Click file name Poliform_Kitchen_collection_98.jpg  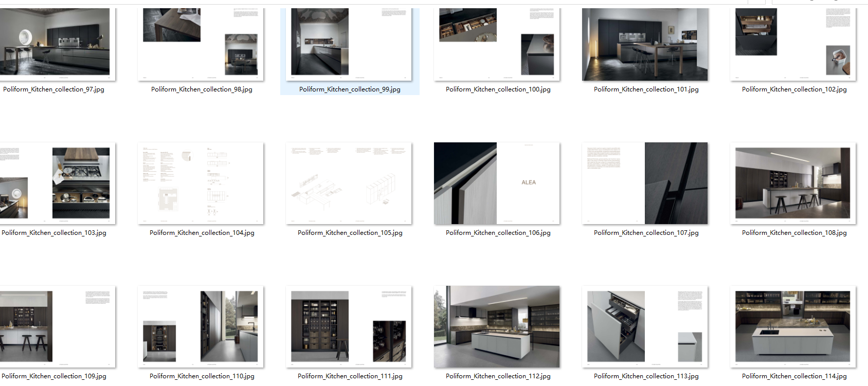(x=202, y=89)
